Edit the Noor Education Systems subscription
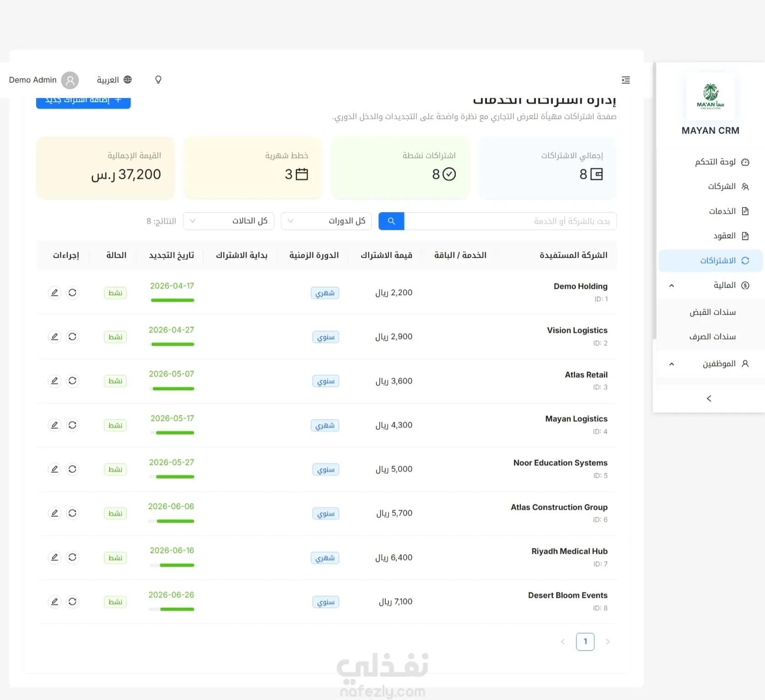 (x=55, y=469)
